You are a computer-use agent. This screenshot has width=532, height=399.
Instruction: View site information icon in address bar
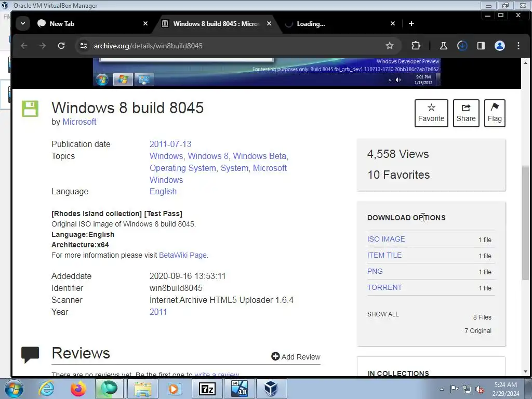84,46
